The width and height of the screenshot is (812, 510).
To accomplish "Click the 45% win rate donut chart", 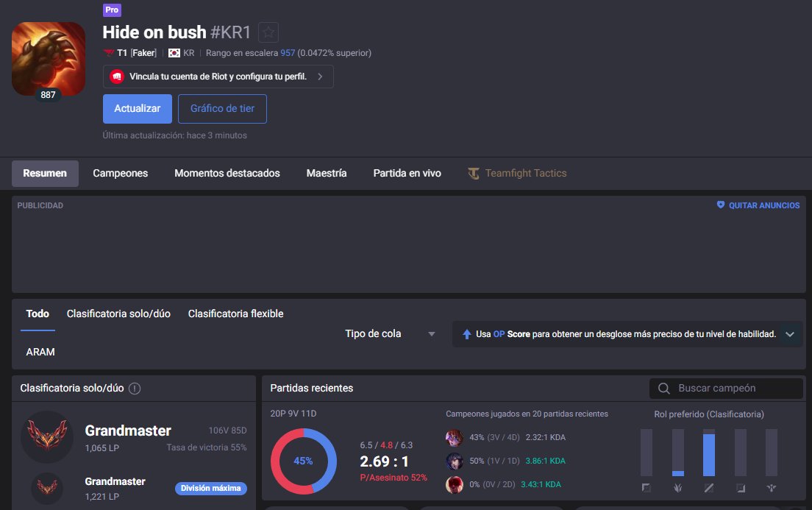I will [x=304, y=461].
